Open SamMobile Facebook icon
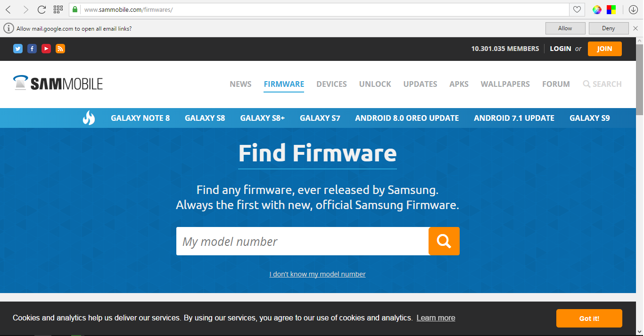644x336 pixels. click(32, 49)
